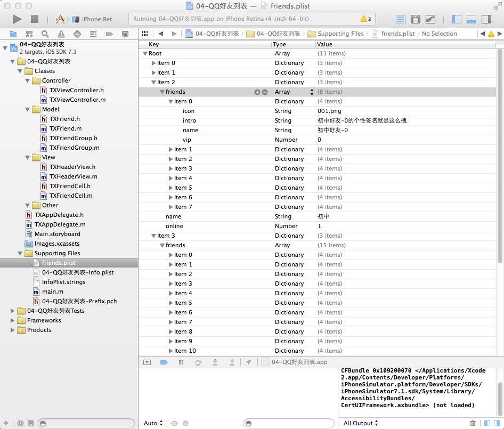Click Step out button
The image size is (504, 429).
point(232,362)
